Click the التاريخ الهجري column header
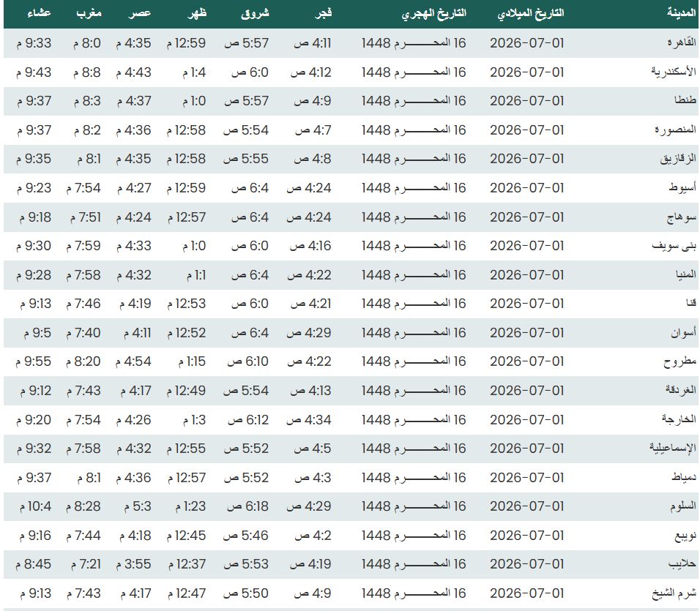The height and width of the screenshot is (611, 700). [x=434, y=13]
